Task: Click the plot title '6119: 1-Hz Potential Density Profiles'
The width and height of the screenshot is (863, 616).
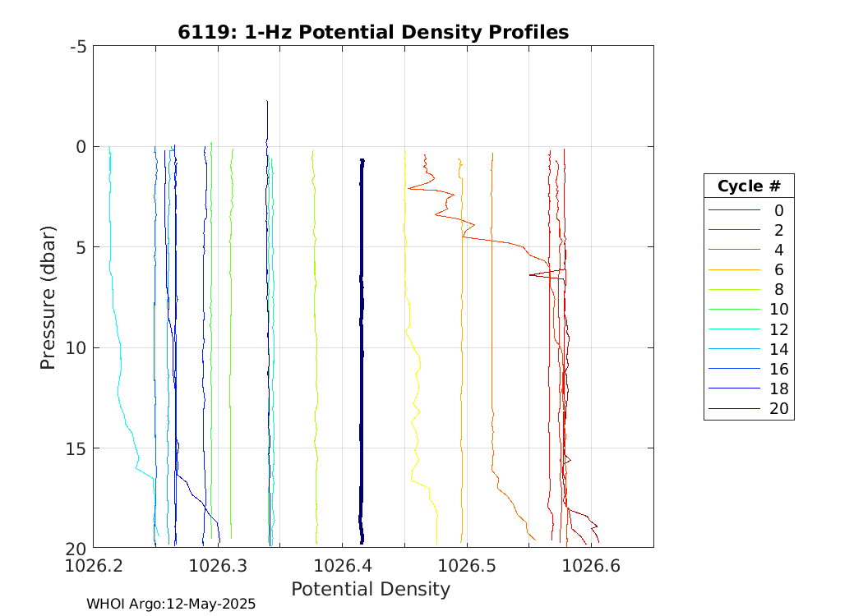Action: pos(373,32)
